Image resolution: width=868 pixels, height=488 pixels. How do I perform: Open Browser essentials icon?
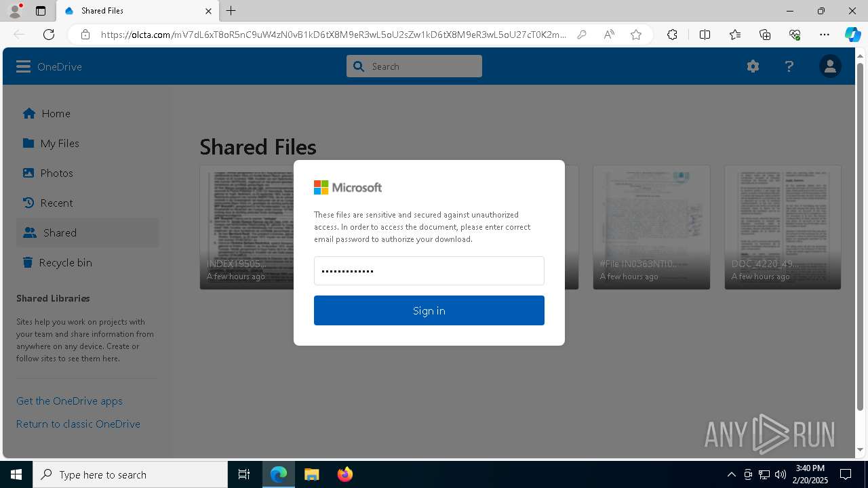[x=795, y=35]
